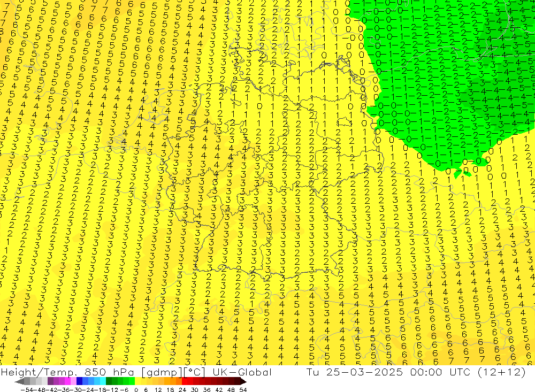This screenshot has width=535, height=392.
Task: Click the '[gdmp]' unit label
Action: pyautogui.click(x=162, y=372)
